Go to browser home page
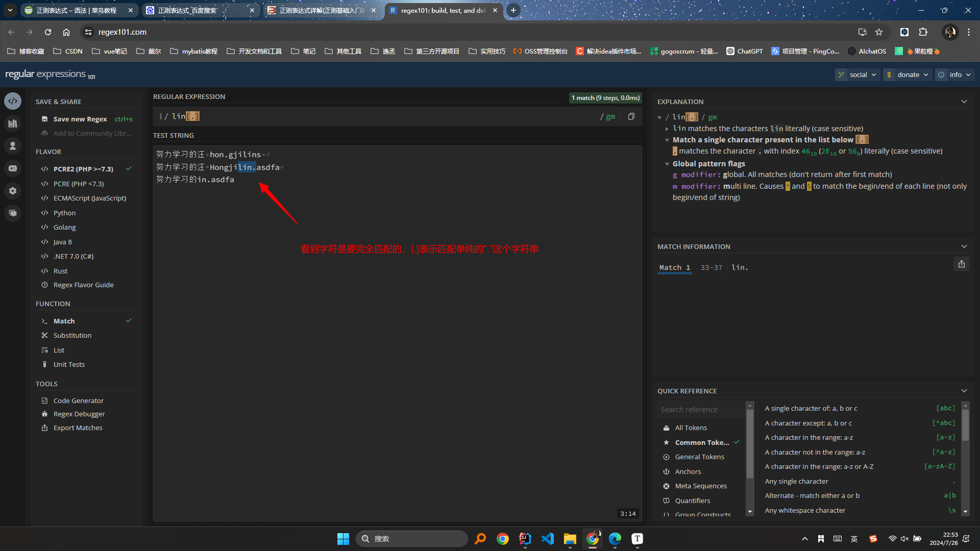Viewport: 980px width, 551px height. (66, 32)
